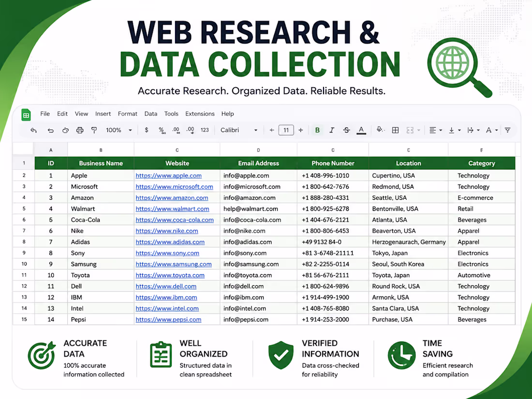532x399 pixels.
Task: Select column D header
Action: coord(259,149)
